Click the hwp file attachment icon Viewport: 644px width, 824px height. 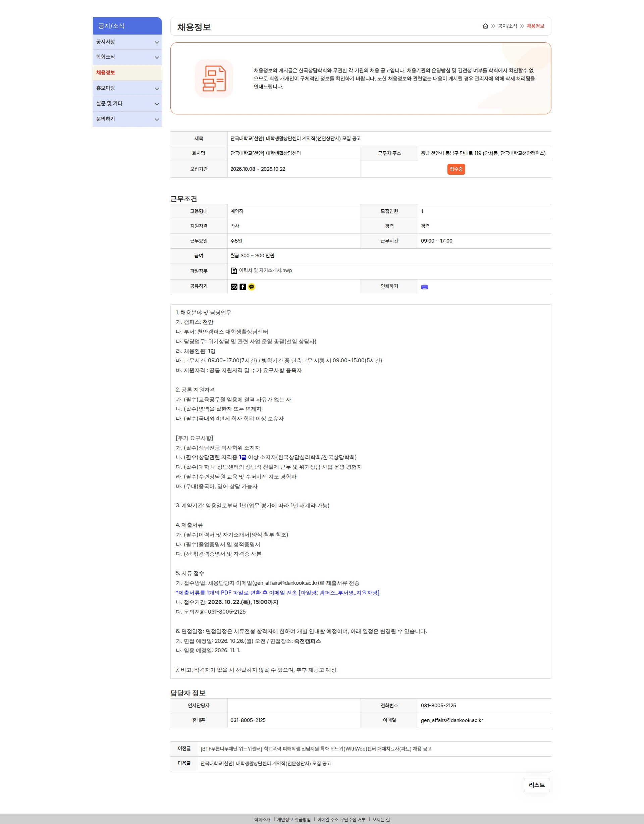(234, 270)
